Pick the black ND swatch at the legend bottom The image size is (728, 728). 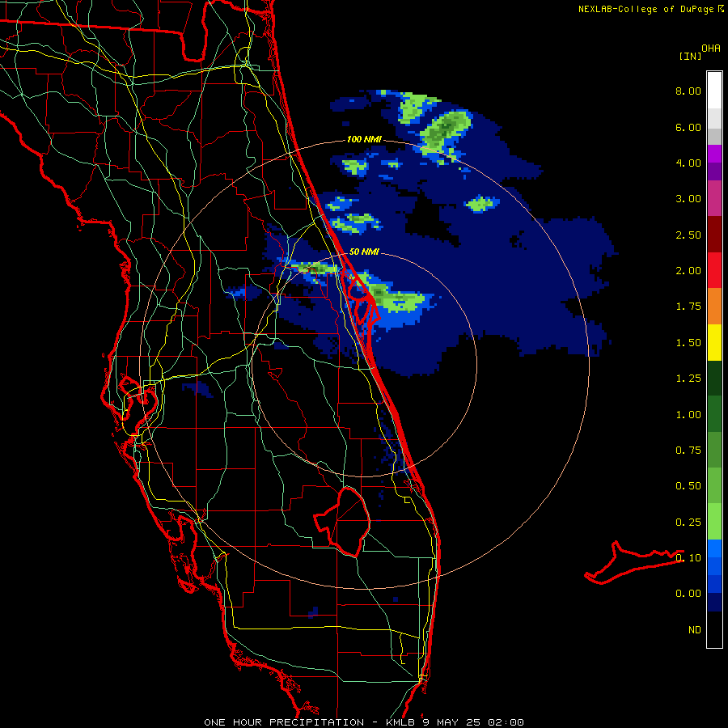point(714,629)
